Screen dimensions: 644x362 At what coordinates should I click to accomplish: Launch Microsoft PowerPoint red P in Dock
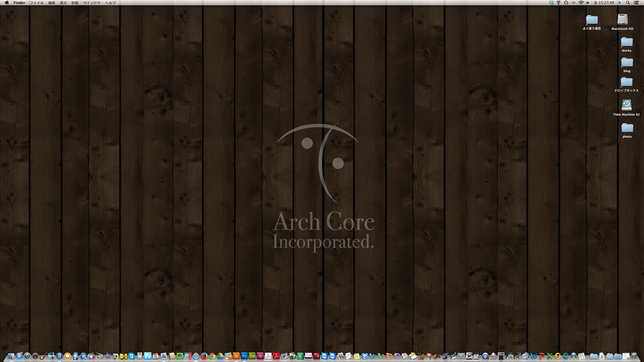[x=541, y=356]
